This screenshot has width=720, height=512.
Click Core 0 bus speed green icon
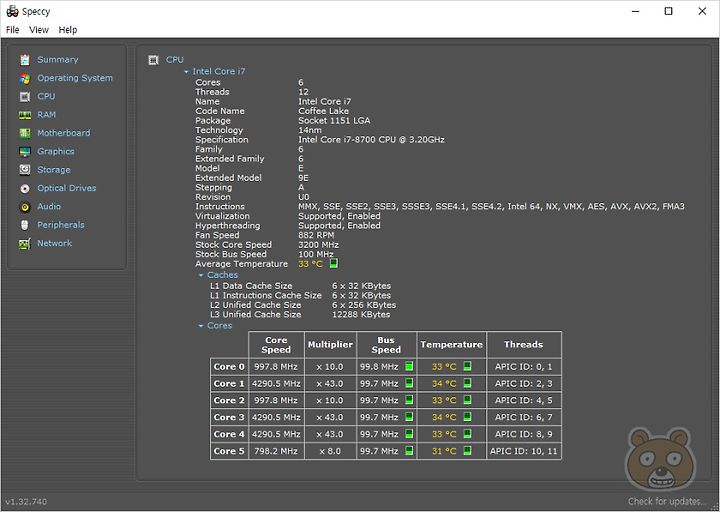pyautogui.click(x=409, y=366)
